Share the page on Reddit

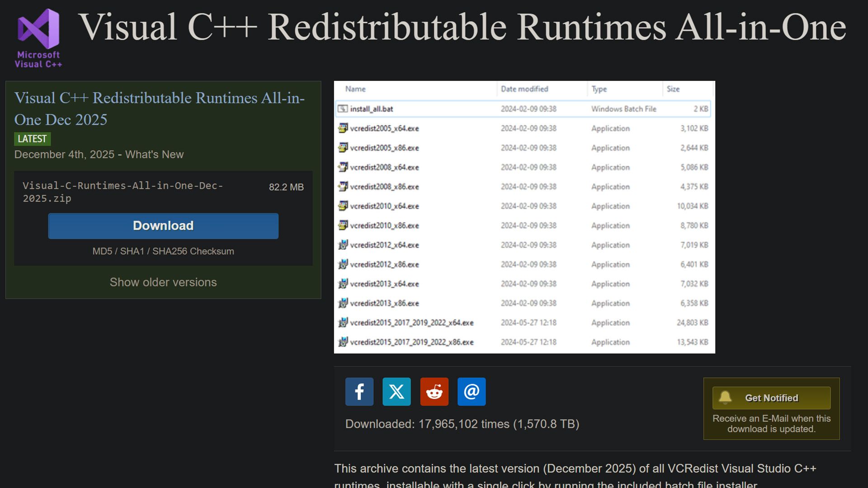coord(434,391)
